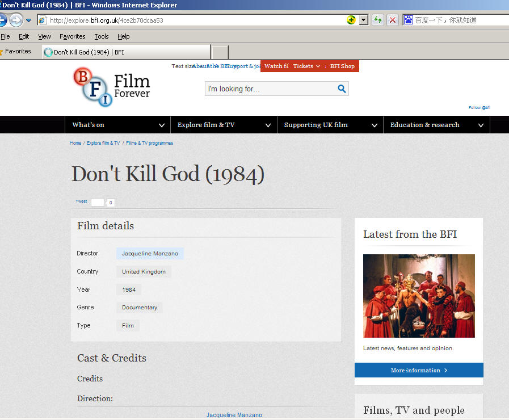Click the tweet count bubble
509x420 pixels.
(111, 203)
